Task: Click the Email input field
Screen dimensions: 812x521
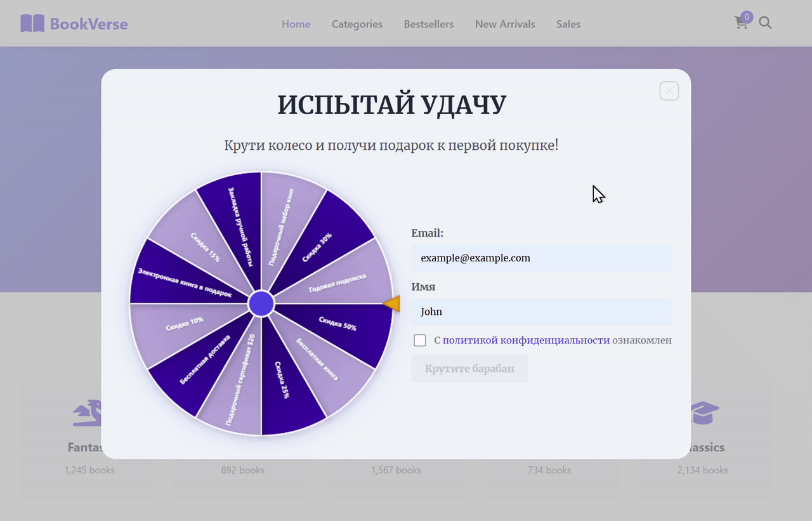Action: [541, 258]
